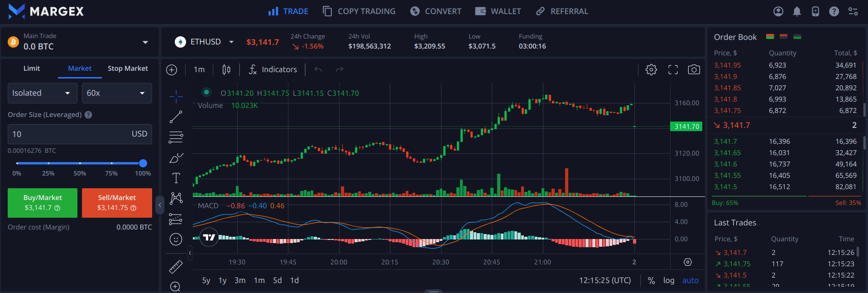The image size is (868, 293).
Task: Open the Wallet section
Action: point(498,11)
